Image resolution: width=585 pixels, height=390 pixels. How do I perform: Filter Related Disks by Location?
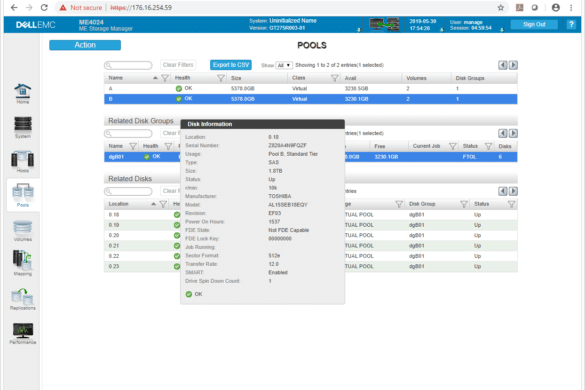click(163, 204)
